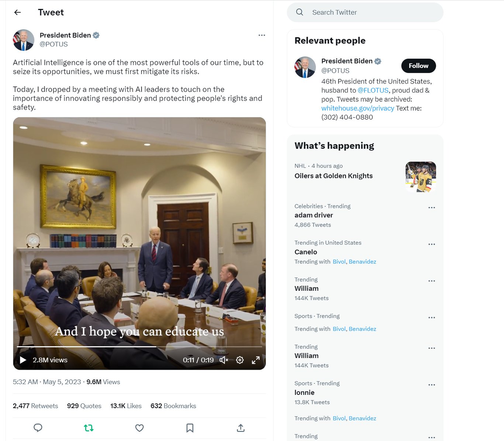View the 929 Quotes list
The height and width of the screenshot is (441, 504).
point(84,406)
